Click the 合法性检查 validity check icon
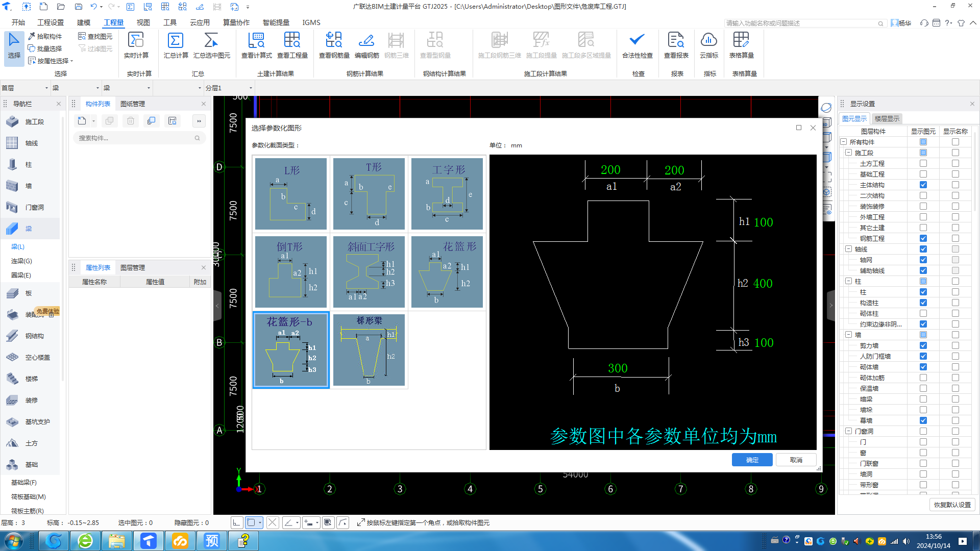Image resolution: width=980 pixels, height=551 pixels. coord(637,40)
